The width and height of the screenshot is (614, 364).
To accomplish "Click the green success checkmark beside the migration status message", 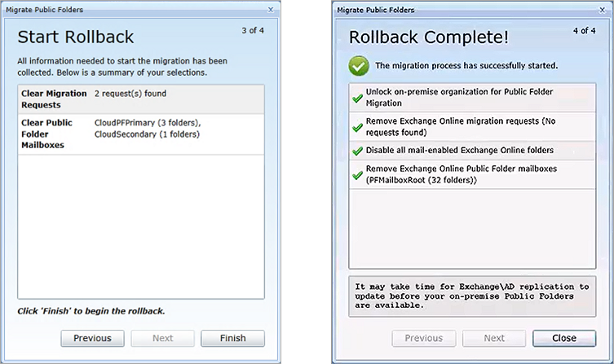I will click(x=358, y=65).
